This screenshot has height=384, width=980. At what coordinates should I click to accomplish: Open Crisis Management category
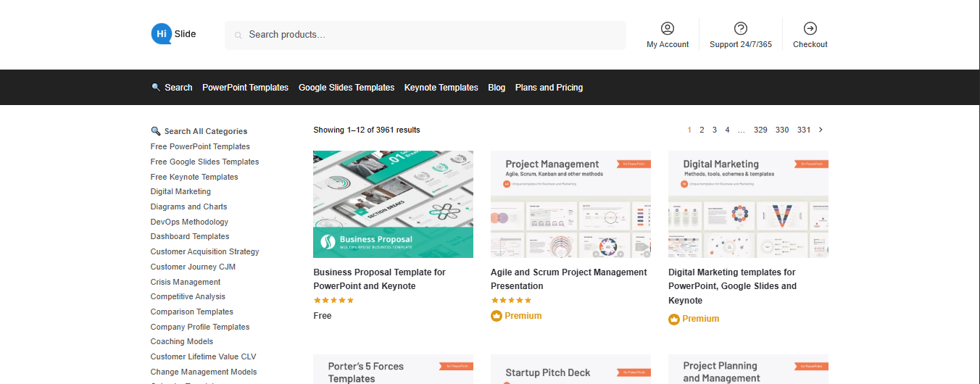186,282
